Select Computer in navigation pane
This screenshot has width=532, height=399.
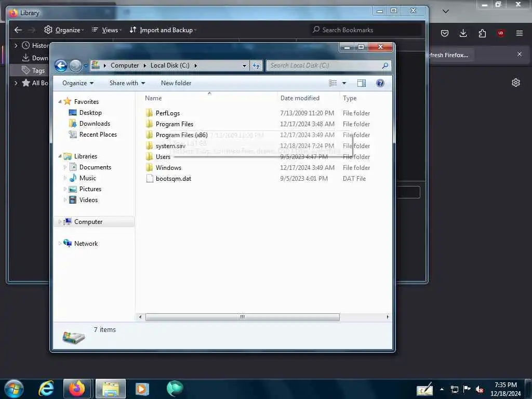point(88,221)
